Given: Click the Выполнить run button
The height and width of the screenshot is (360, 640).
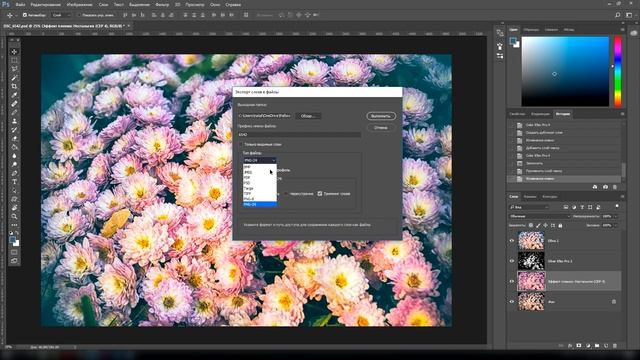Looking at the screenshot, I should [381, 116].
